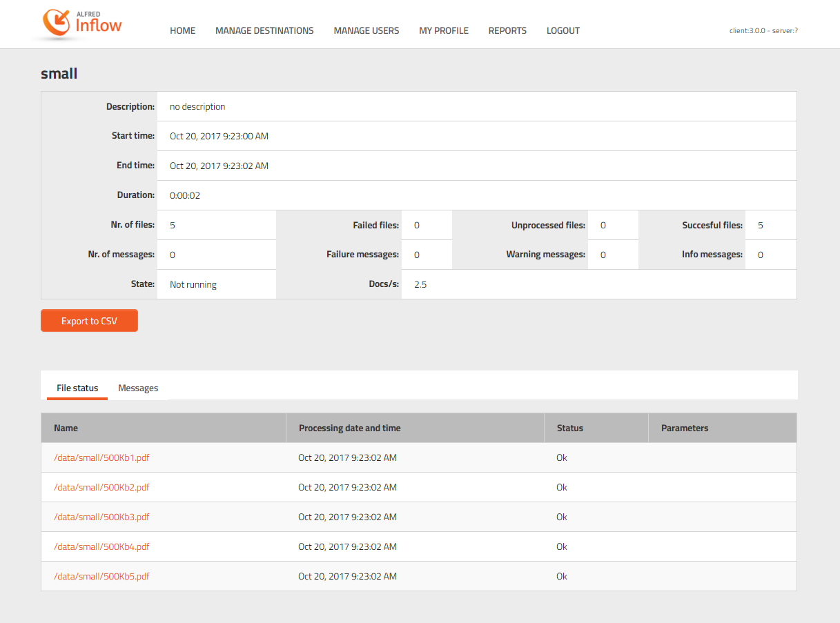Go to MANAGE DESTINATIONS page
The image size is (840, 623).
click(264, 30)
